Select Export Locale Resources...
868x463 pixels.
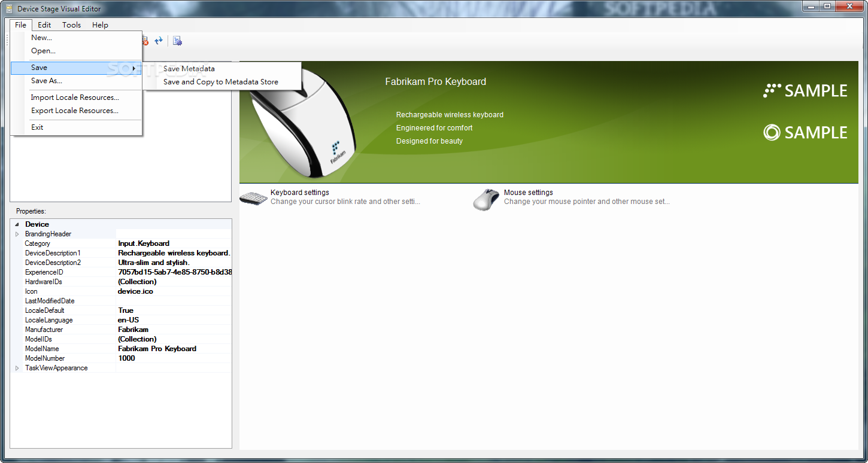pyautogui.click(x=76, y=111)
